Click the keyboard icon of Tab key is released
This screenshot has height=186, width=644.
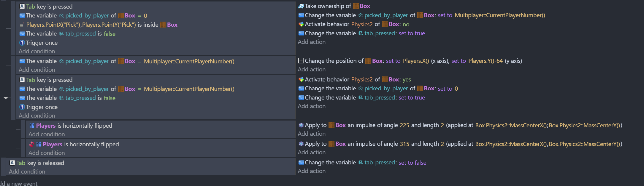[x=12, y=163]
